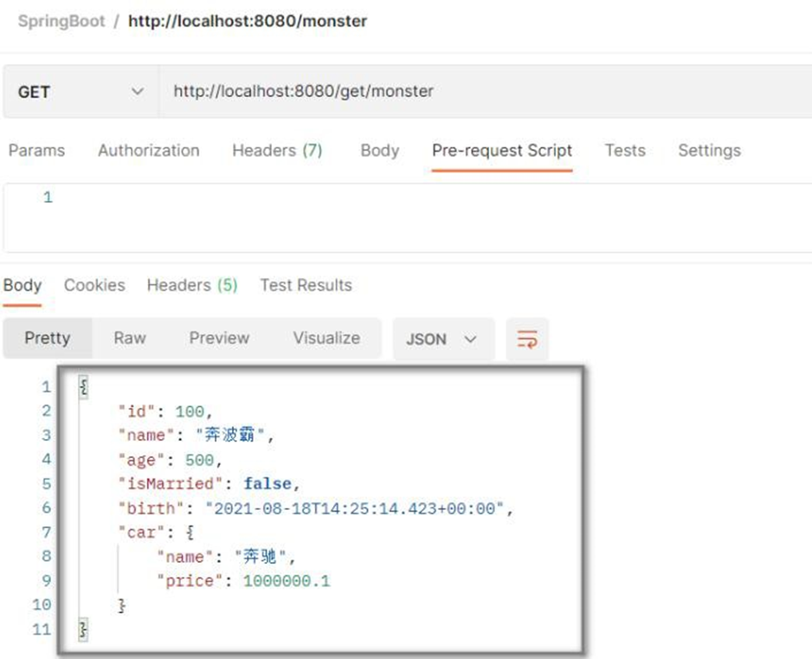The height and width of the screenshot is (659, 812).
Task: Show the response Body tab
Action: coord(23,286)
